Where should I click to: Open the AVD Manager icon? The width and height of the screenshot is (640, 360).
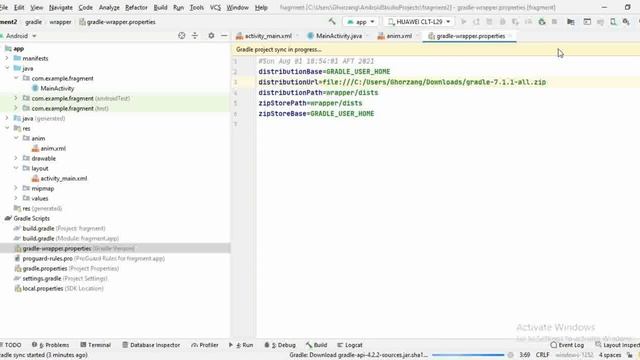click(613, 22)
